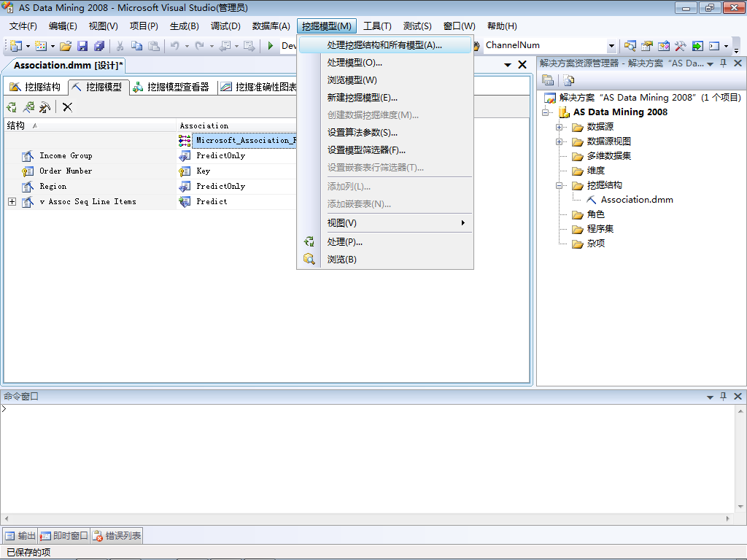
Task: Click the toolbox hammer-wrench toolbar icon
Action: pyautogui.click(x=681, y=46)
